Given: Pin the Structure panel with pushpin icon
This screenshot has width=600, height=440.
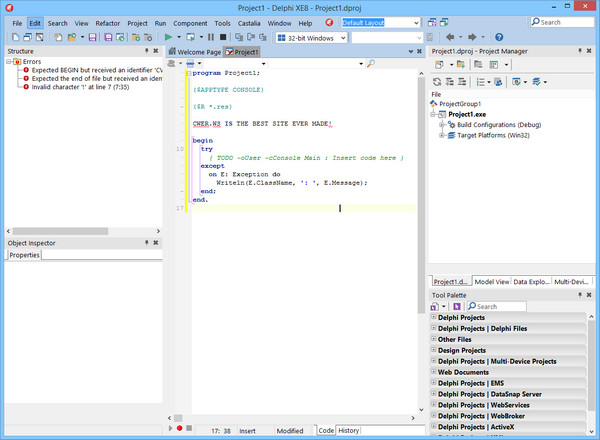Looking at the screenshot, I should pos(146,52).
